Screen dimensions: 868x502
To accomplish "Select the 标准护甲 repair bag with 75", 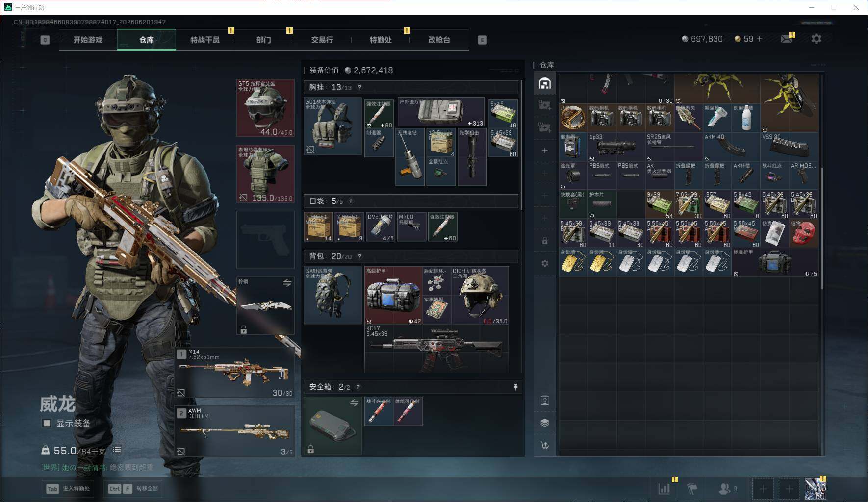I will coord(775,262).
